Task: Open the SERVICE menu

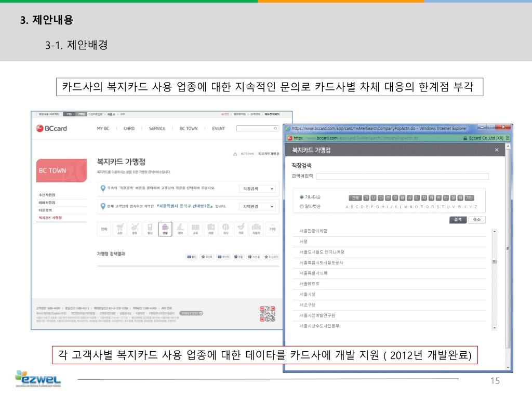Action: (x=157, y=129)
